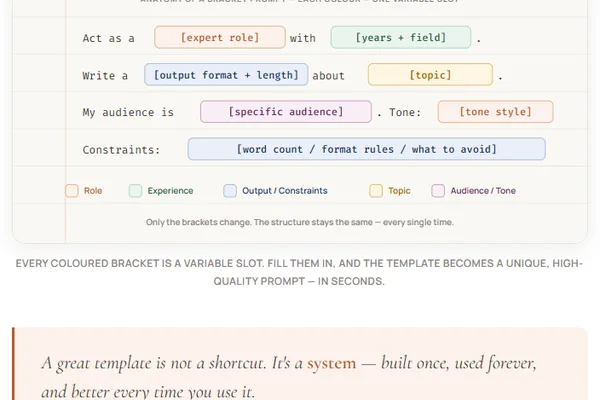Screen dimensions: 600x400
Task: Click the 'Act as a' text
Action: click(x=109, y=38)
